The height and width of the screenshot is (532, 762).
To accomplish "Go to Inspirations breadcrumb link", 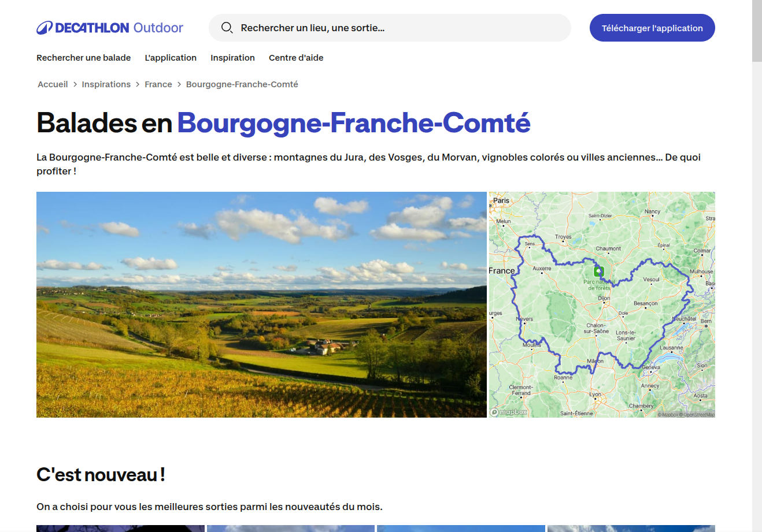I will 106,84.
